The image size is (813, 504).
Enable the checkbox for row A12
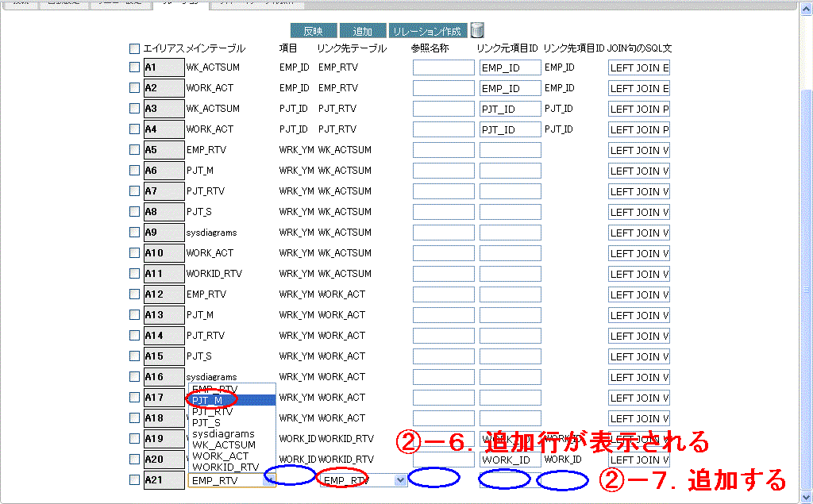134,294
